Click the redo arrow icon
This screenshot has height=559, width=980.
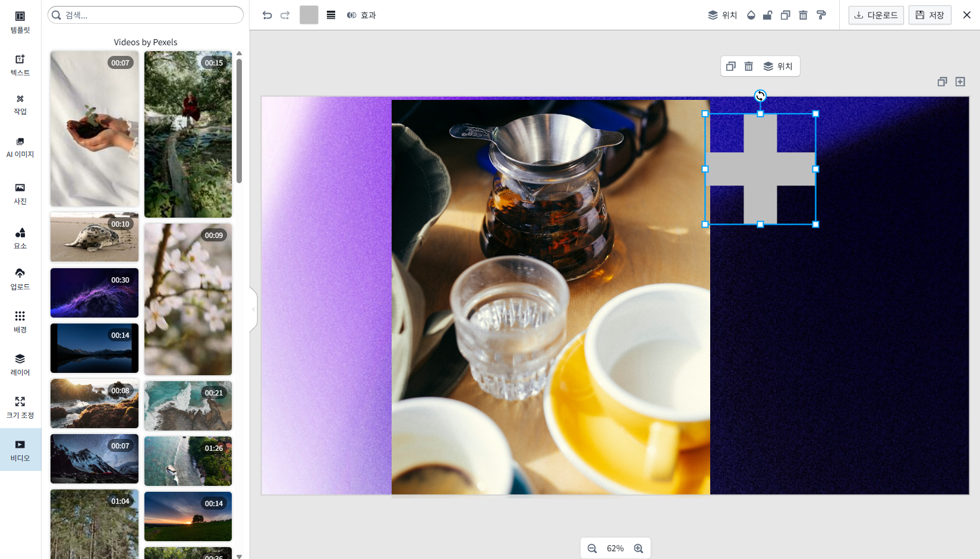coord(285,15)
